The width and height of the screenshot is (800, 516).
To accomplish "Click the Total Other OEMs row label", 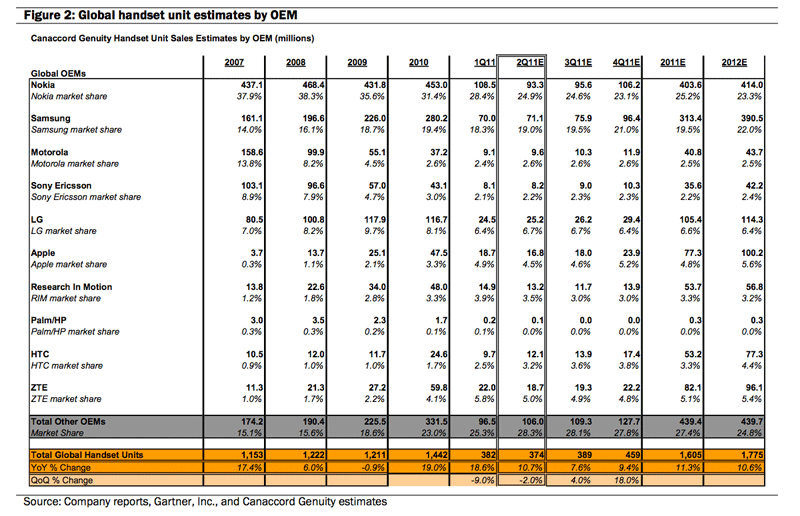I will [x=68, y=422].
